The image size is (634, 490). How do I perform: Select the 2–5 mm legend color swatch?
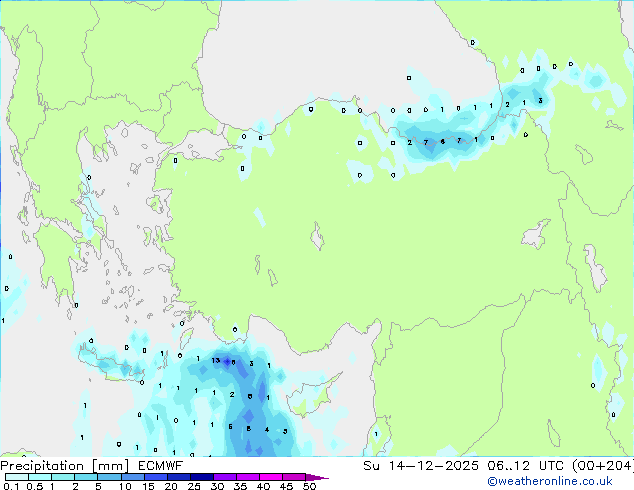pyautogui.click(x=86, y=477)
